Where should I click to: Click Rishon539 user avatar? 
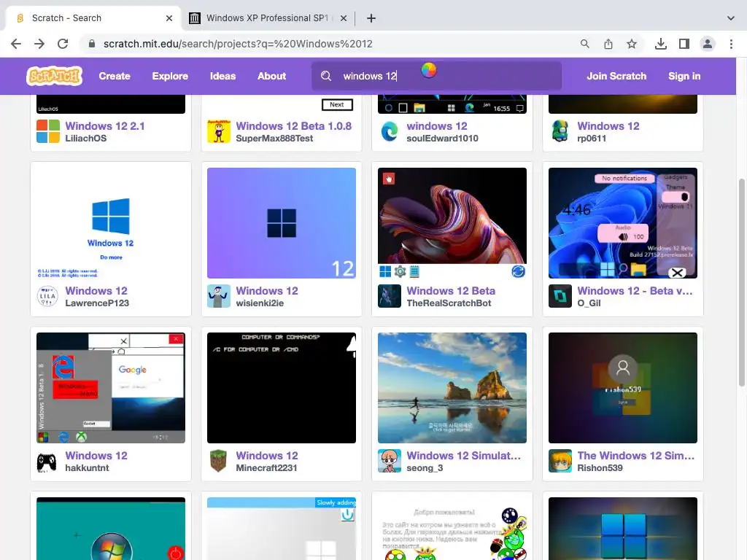tap(560, 461)
